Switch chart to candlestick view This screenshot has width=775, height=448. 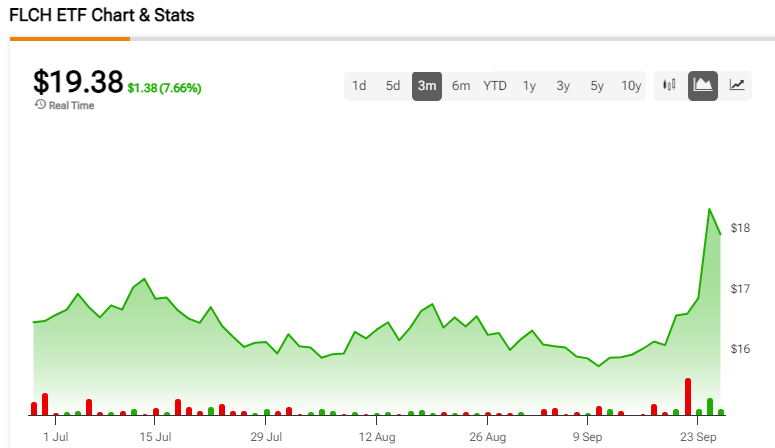point(669,86)
